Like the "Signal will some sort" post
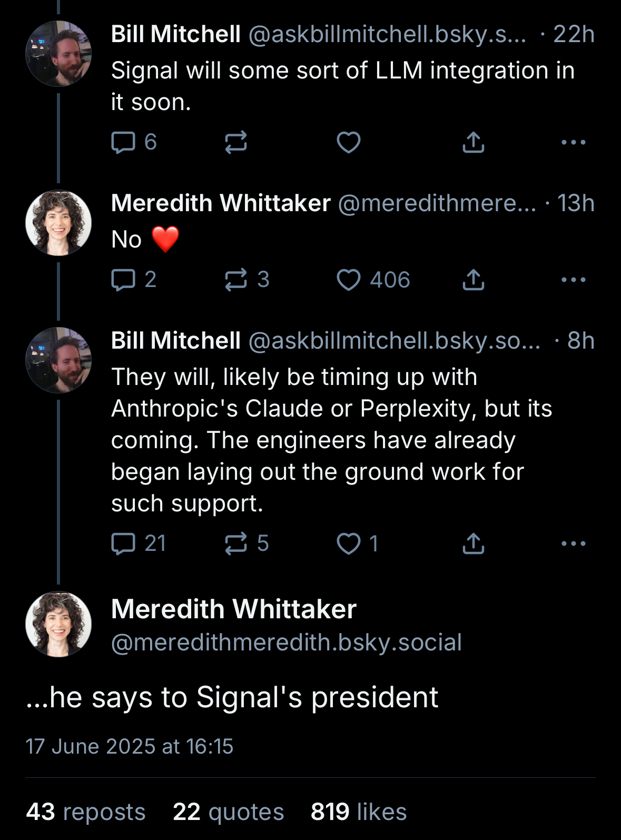Viewport: 621px width, 840px height. [349, 142]
